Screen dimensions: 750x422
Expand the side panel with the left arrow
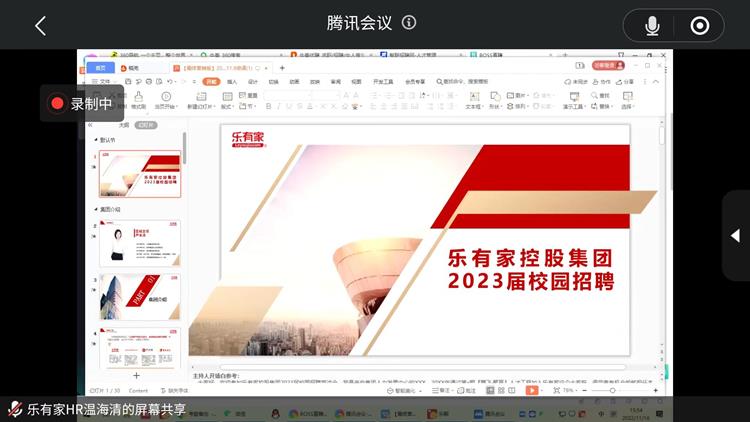(735, 236)
